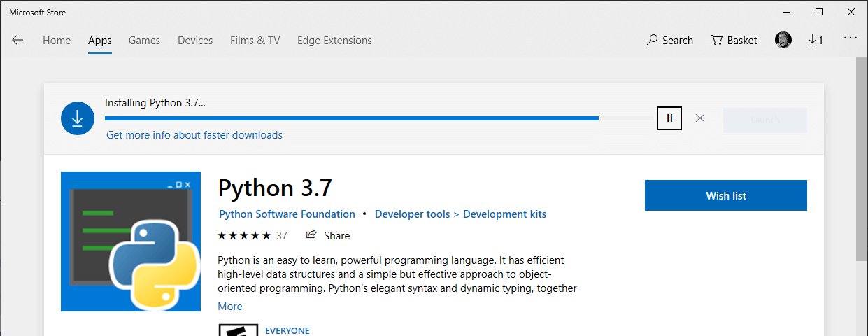View downloads and updates indicator
Screen dimensions: 868x336
pos(816,41)
